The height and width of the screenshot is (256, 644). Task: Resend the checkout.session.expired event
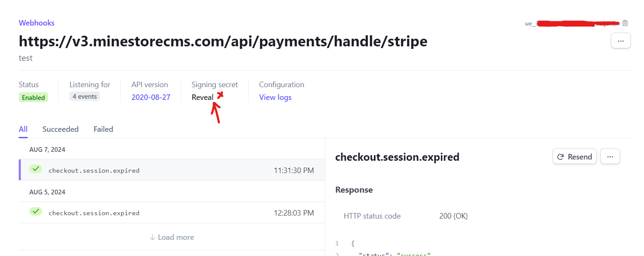pos(575,156)
